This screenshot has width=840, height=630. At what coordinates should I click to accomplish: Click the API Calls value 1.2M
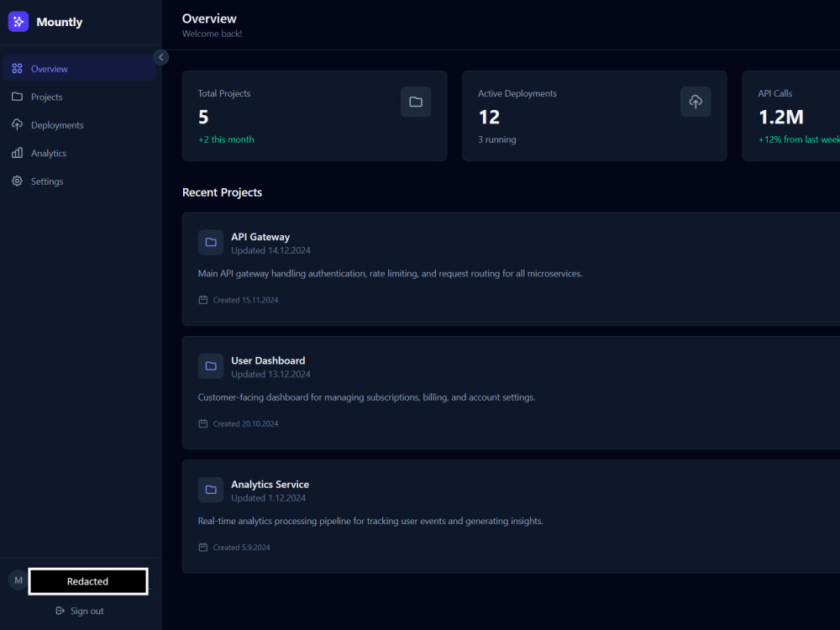point(781,117)
